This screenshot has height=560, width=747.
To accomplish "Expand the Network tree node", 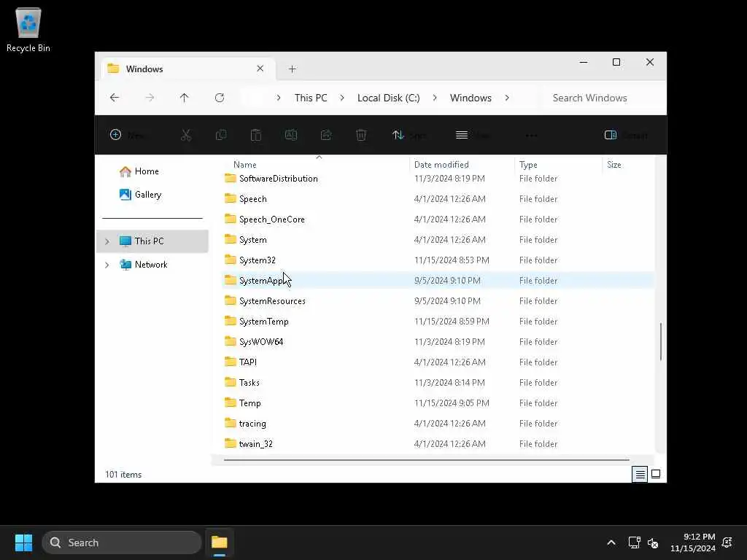I will pyautogui.click(x=107, y=265).
